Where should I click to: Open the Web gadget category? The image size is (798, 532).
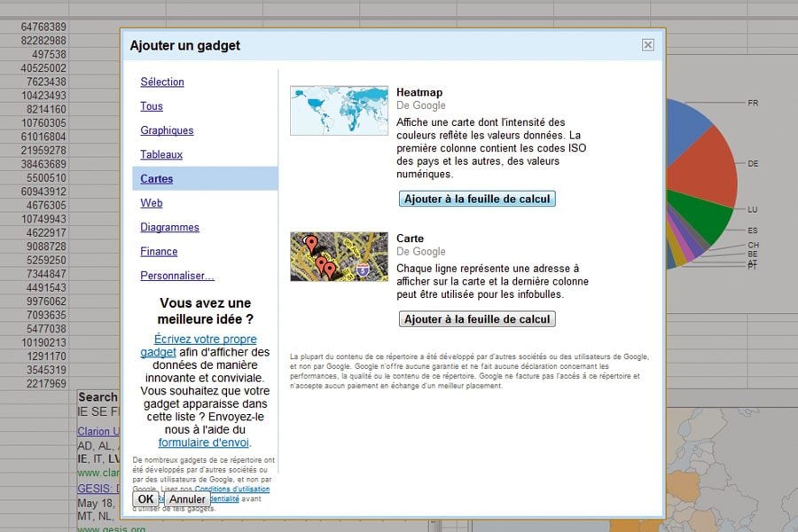(152, 203)
